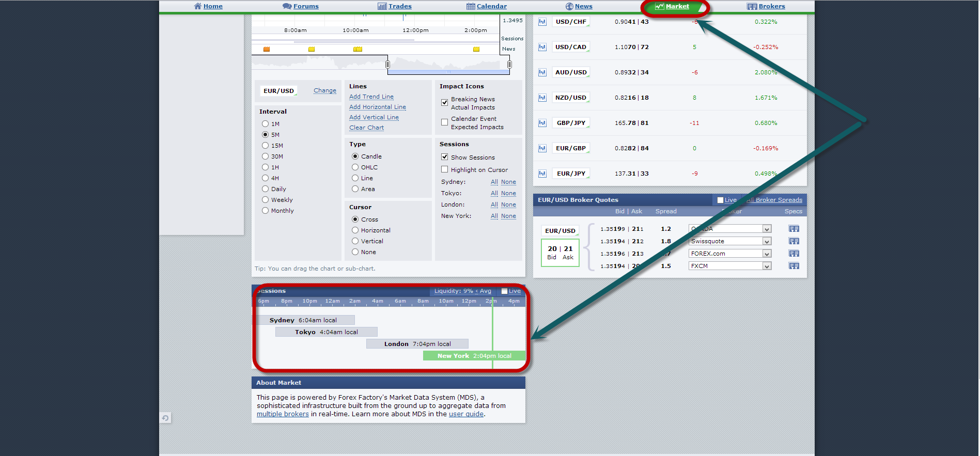Image resolution: width=980 pixels, height=456 pixels.
Task: Open Swissquote broker specs icon
Action: point(794,241)
